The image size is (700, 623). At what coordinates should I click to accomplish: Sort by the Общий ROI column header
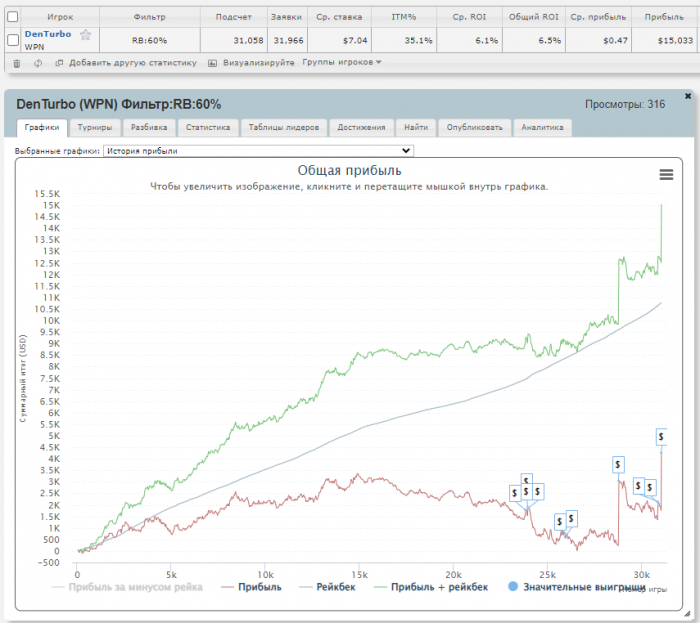click(533, 17)
